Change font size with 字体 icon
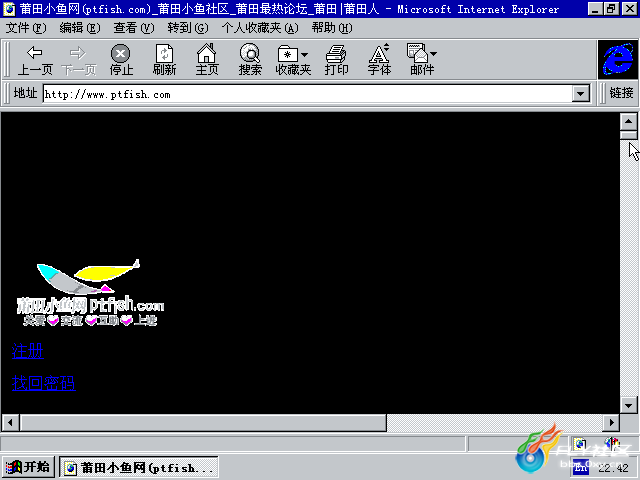The image size is (640, 480). coord(379,60)
